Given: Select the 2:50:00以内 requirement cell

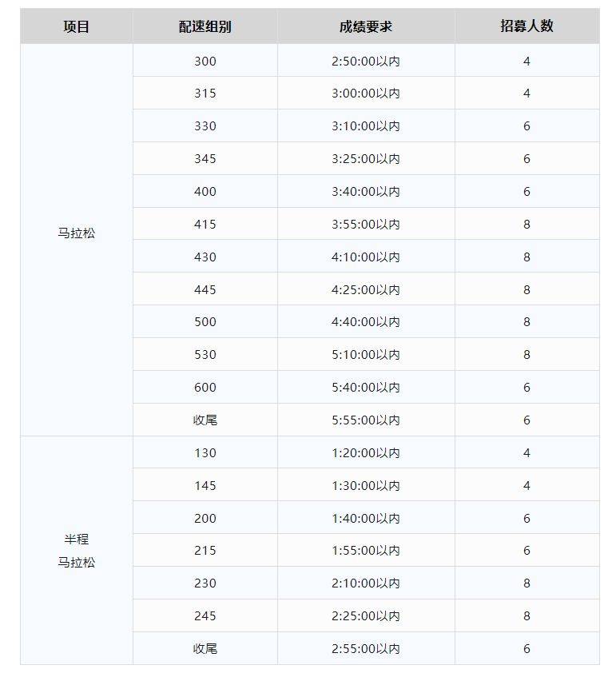Looking at the screenshot, I should click(366, 61).
